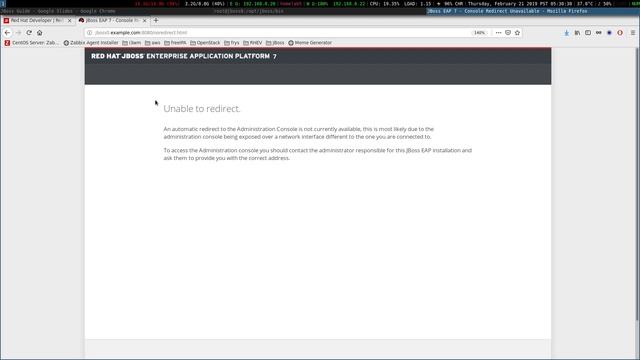Image resolution: width=640 pixels, height=360 pixels.
Task: Close the Red Hat Developer tab
Action: (x=69, y=20)
